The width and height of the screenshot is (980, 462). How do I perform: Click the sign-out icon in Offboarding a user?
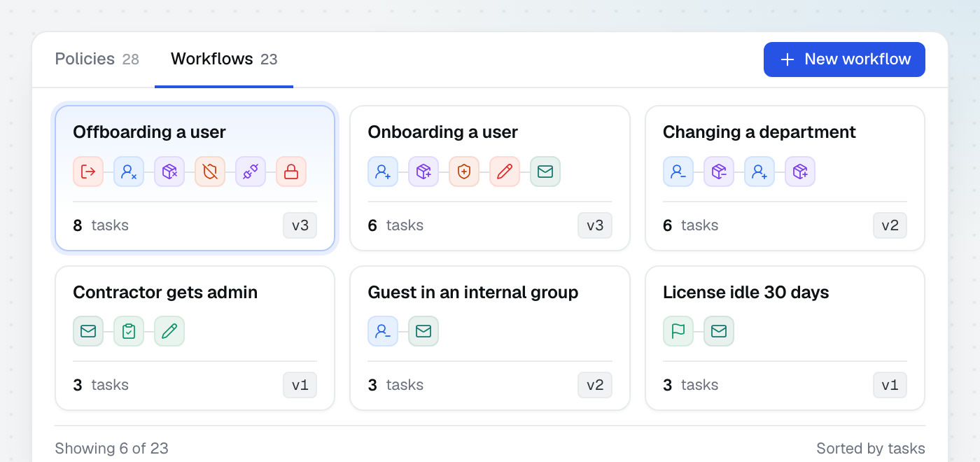88,171
